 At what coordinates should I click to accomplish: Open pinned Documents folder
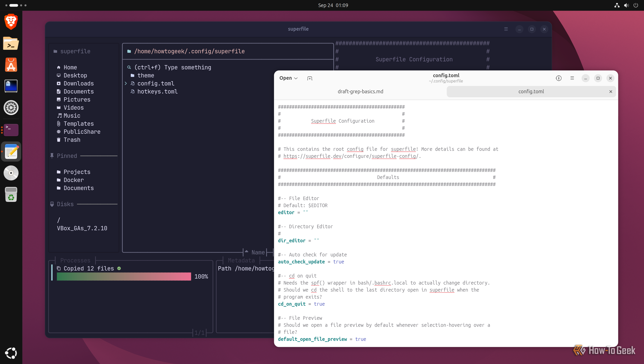click(x=75, y=188)
